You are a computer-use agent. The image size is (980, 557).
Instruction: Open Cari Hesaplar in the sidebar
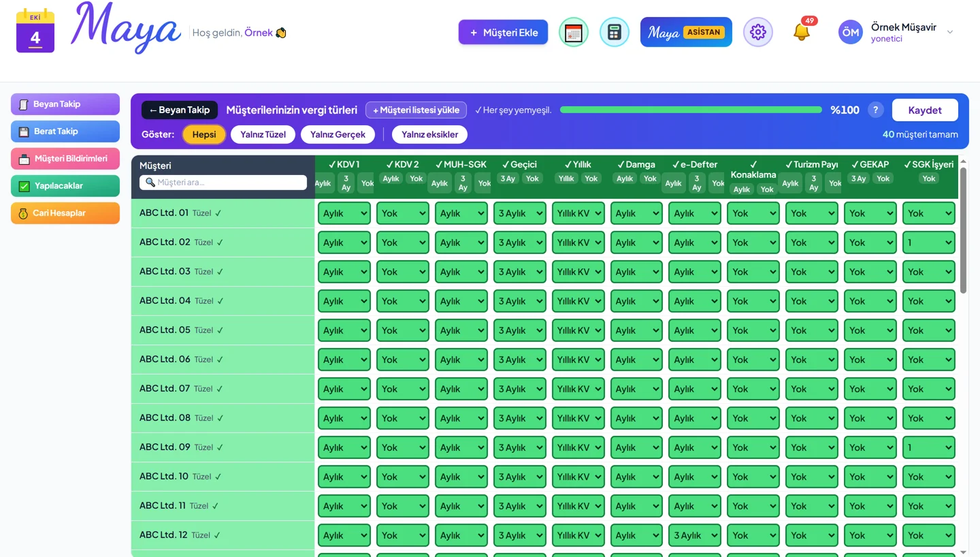click(65, 213)
